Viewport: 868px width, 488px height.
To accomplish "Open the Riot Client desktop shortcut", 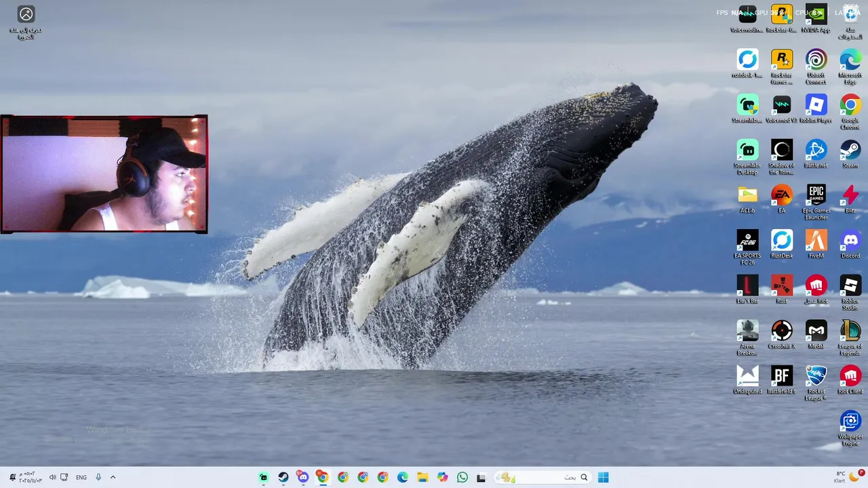I will [850, 380].
